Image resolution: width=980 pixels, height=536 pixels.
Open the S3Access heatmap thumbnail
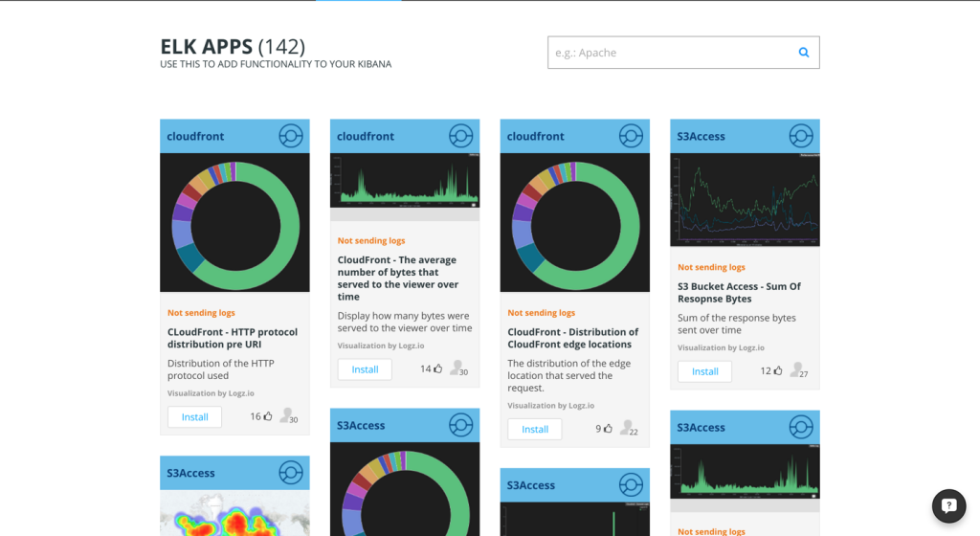(x=235, y=513)
